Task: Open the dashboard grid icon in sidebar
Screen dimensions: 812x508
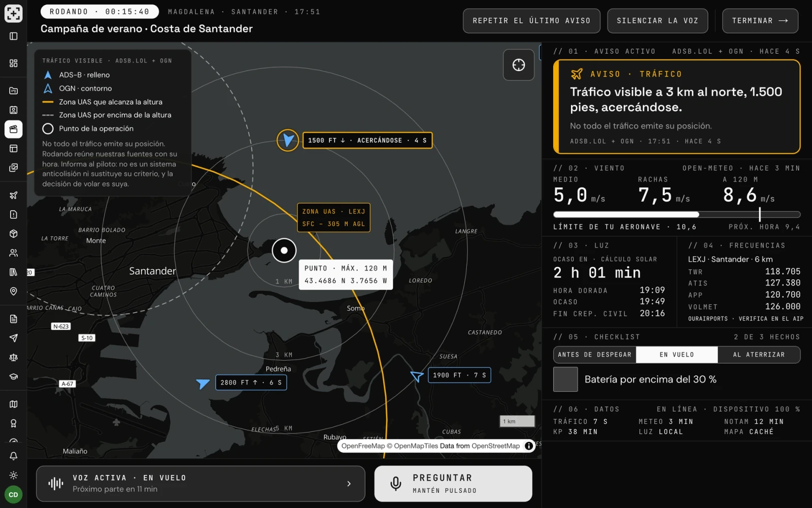Action: click(x=14, y=63)
